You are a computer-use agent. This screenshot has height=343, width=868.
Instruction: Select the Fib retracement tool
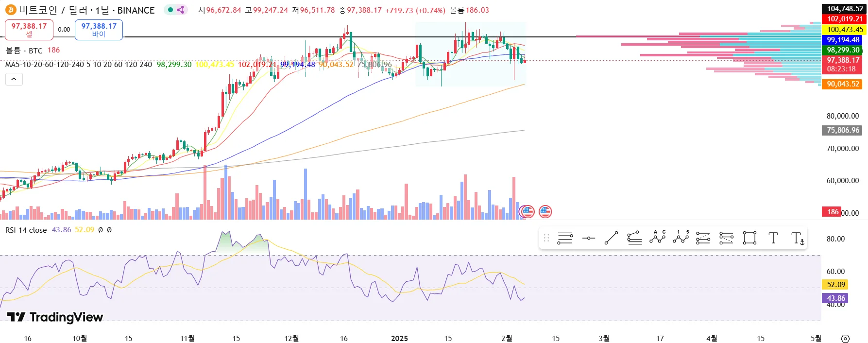click(x=565, y=238)
